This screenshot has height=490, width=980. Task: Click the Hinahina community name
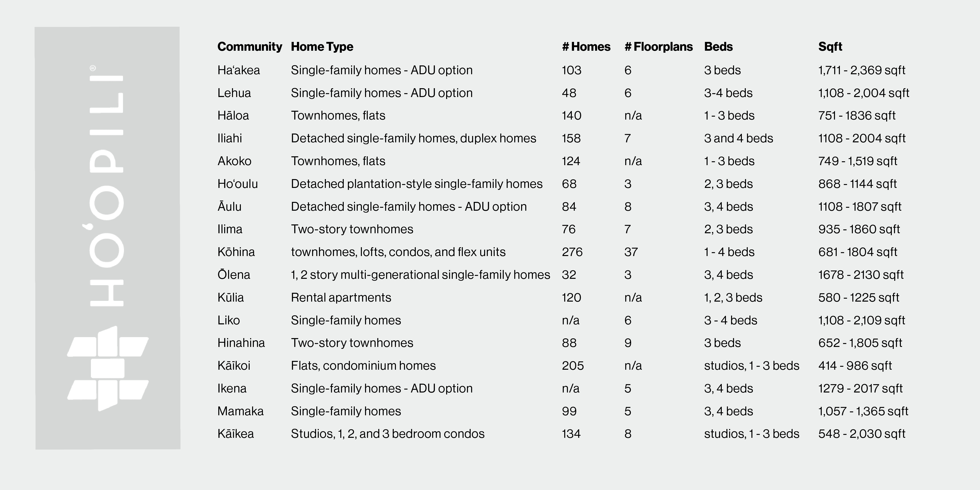tap(241, 343)
